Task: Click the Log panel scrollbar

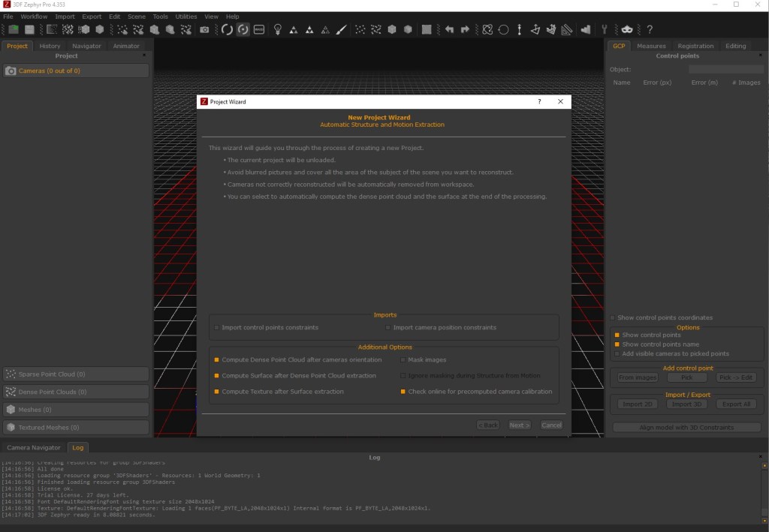Action: pos(764,491)
